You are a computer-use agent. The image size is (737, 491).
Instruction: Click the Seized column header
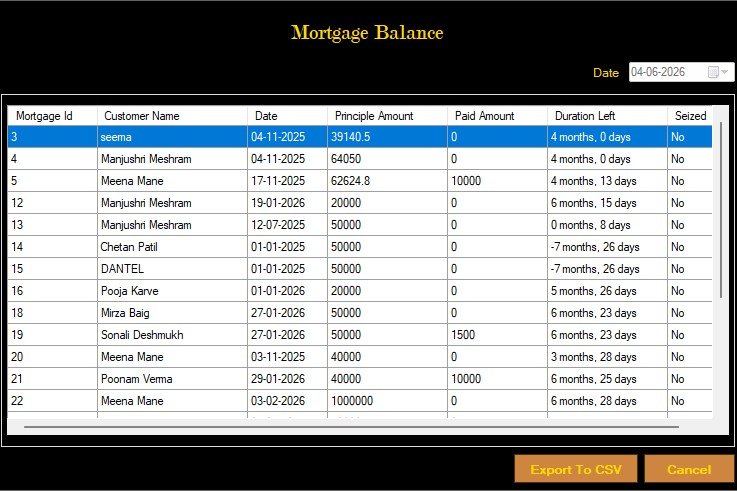coord(690,116)
